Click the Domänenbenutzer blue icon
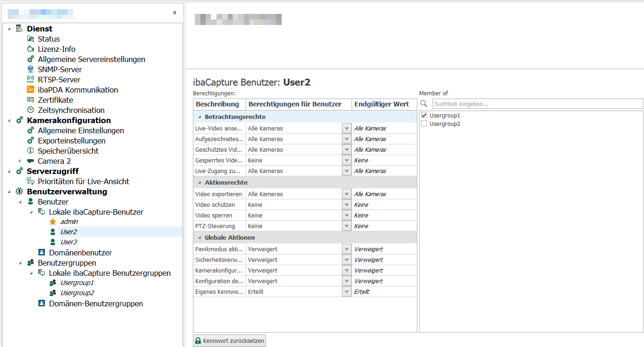 [42, 253]
